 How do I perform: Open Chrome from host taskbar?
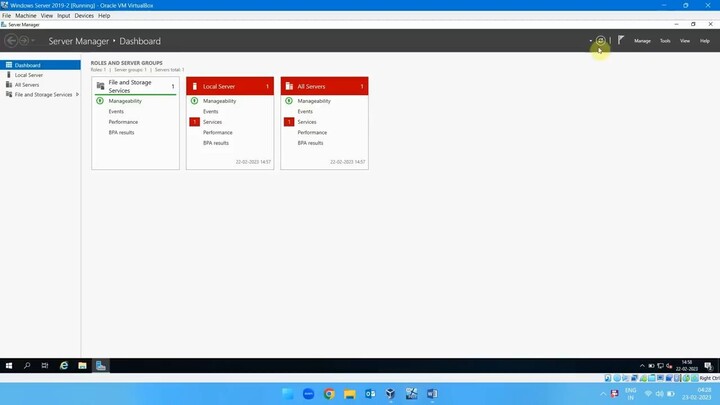coord(329,394)
